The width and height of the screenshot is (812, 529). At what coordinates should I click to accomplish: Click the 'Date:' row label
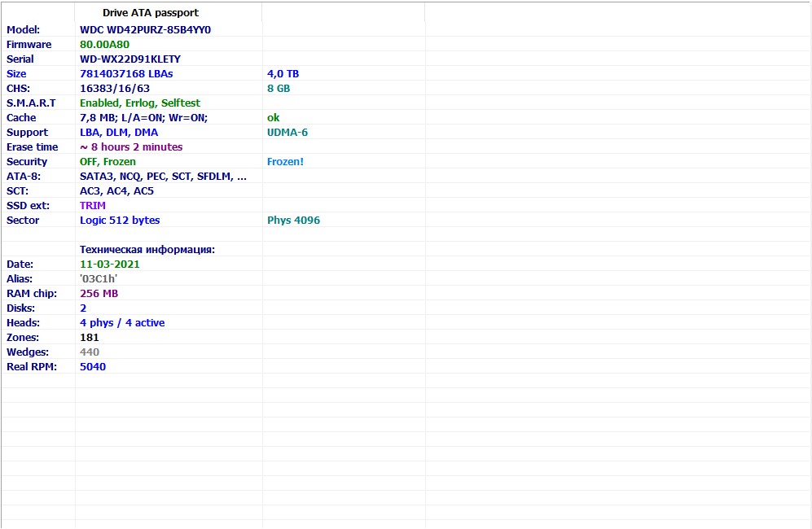[20, 264]
